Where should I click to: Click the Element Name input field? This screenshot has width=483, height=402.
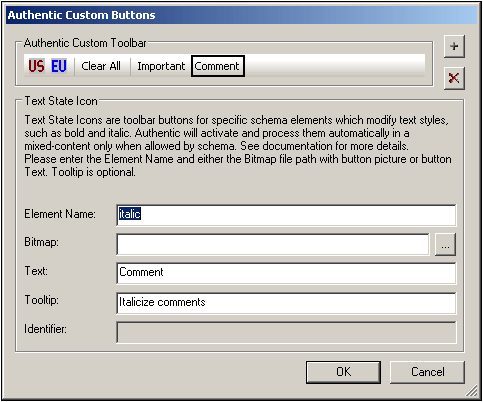(x=286, y=215)
